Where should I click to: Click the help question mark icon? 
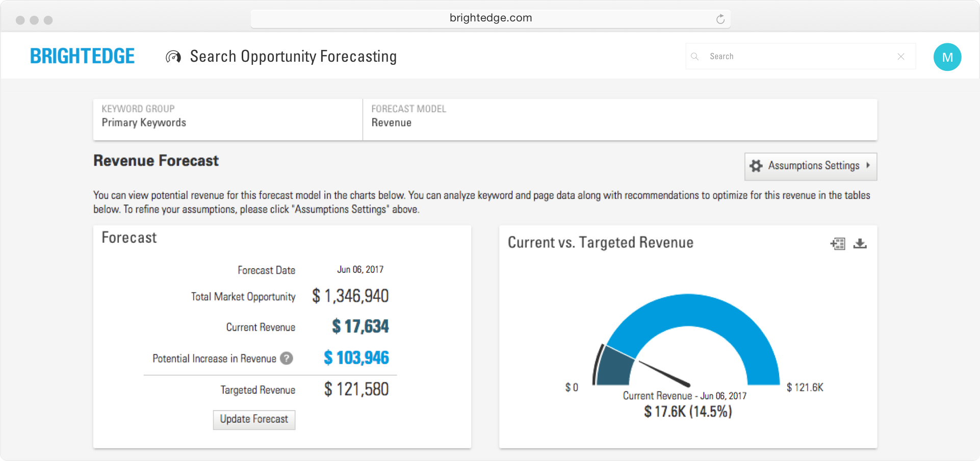click(287, 358)
